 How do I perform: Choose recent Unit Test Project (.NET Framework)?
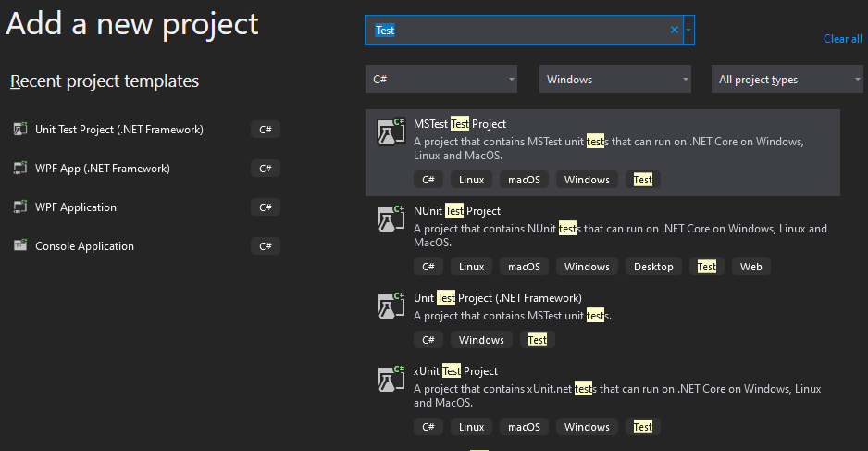click(119, 129)
